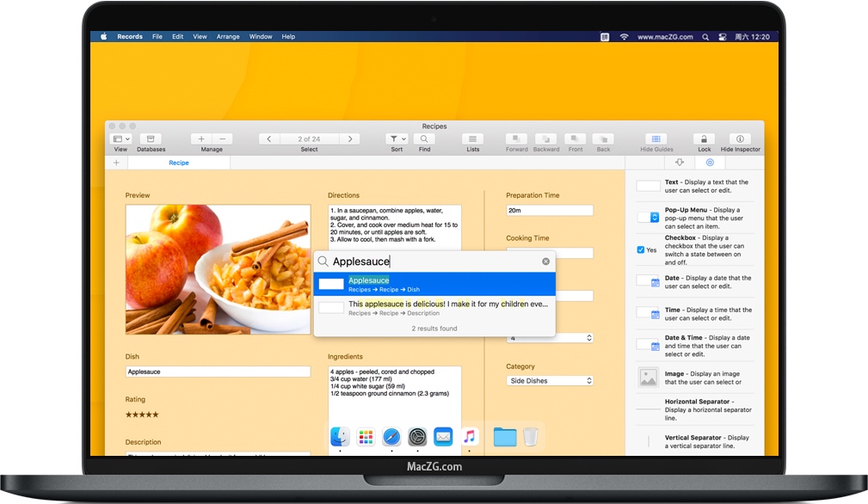Pick the Vertical Separator element
Image resolution: width=868 pixels, height=504 pixels.
tap(696, 441)
